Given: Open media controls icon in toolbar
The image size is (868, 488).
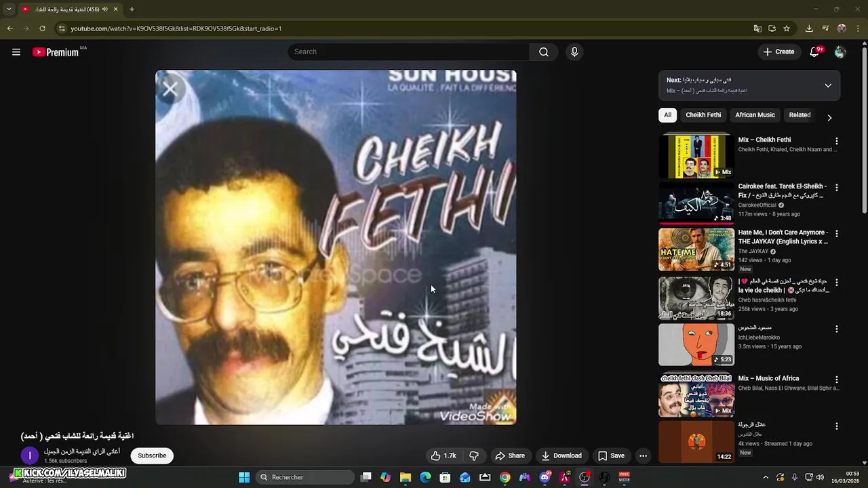Looking at the screenshot, I should [x=825, y=28].
